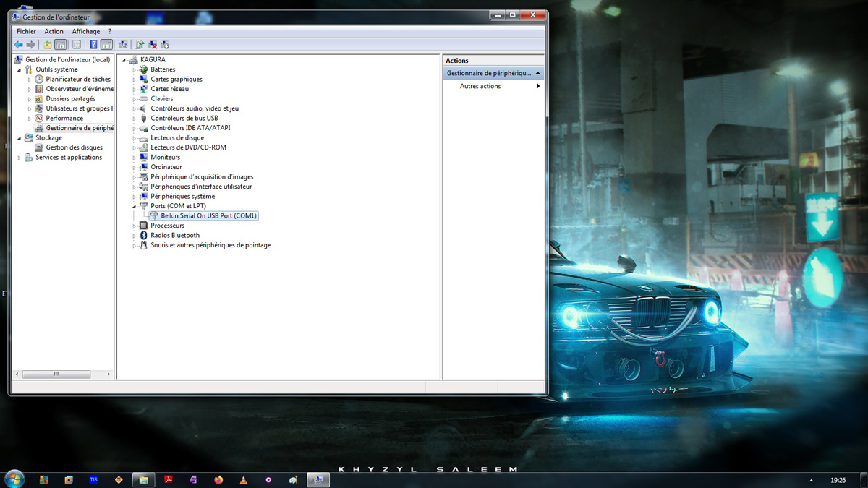868x488 pixels.
Task: Click the Update driver green arrow icon
Action: [x=140, y=45]
